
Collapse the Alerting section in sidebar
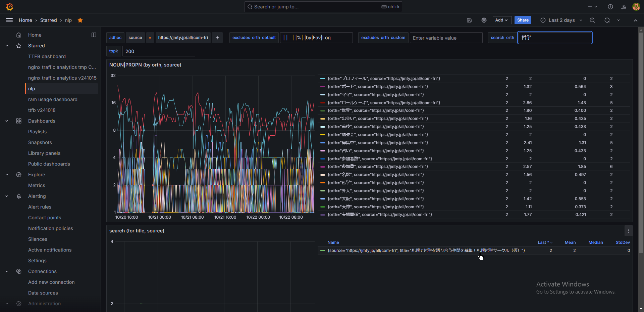pyautogui.click(x=7, y=196)
